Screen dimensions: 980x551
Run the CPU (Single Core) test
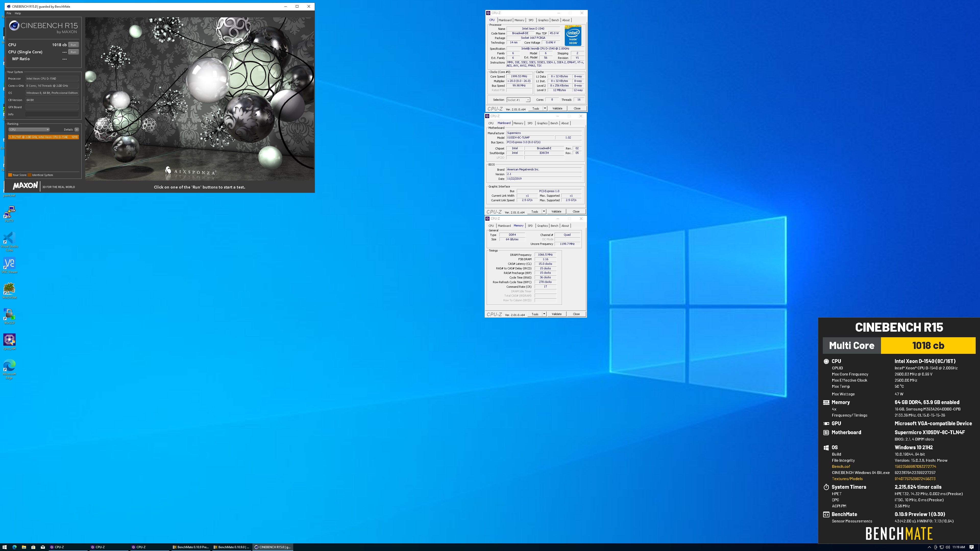[x=73, y=52]
